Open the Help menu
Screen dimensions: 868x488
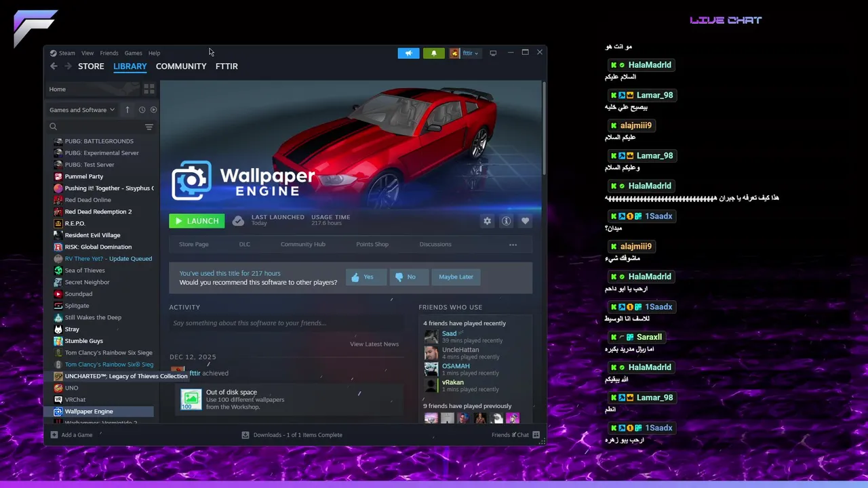pyautogui.click(x=155, y=53)
